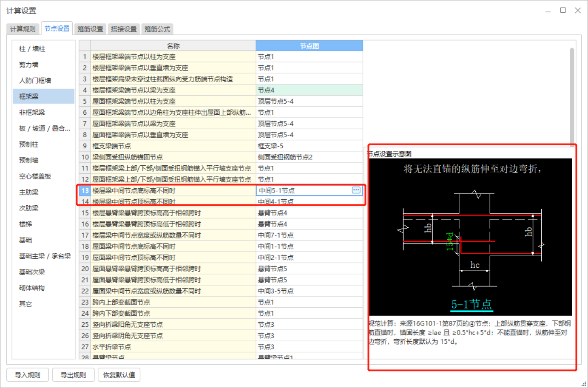The height and width of the screenshot is (388, 588).
Task: Click the 侧面受扭钢筋节点2 cell
Action: coord(310,157)
